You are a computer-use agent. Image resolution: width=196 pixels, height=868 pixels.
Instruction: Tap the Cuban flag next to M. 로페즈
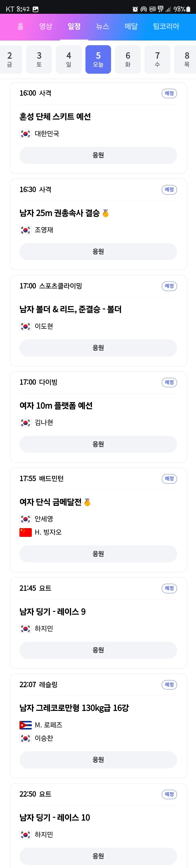coord(26,725)
